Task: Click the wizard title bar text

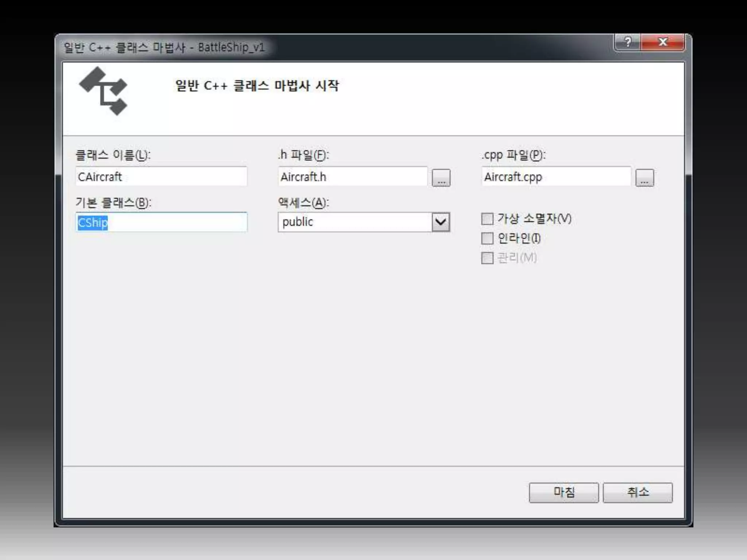Action: (x=164, y=47)
